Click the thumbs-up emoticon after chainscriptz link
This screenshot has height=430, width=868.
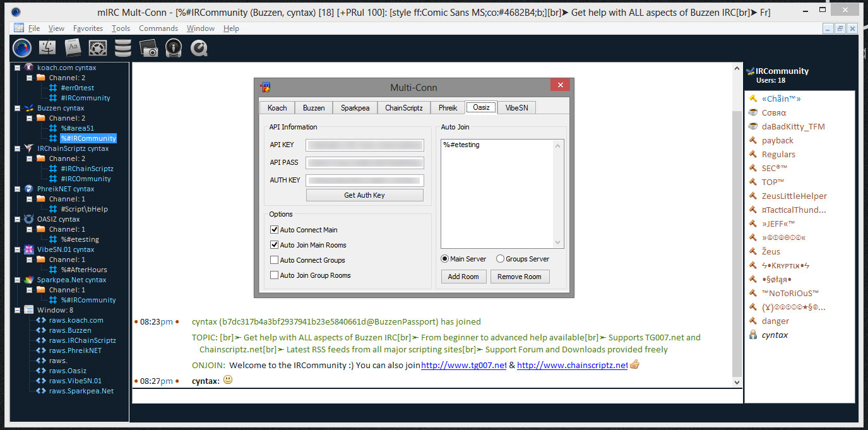coord(635,364)
